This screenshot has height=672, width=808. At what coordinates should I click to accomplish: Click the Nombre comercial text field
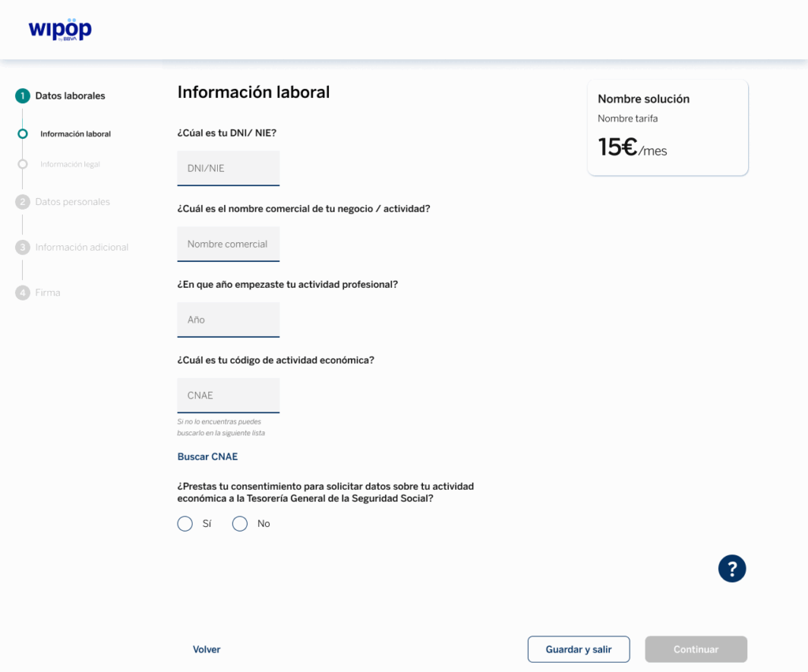tap(228, 244)
